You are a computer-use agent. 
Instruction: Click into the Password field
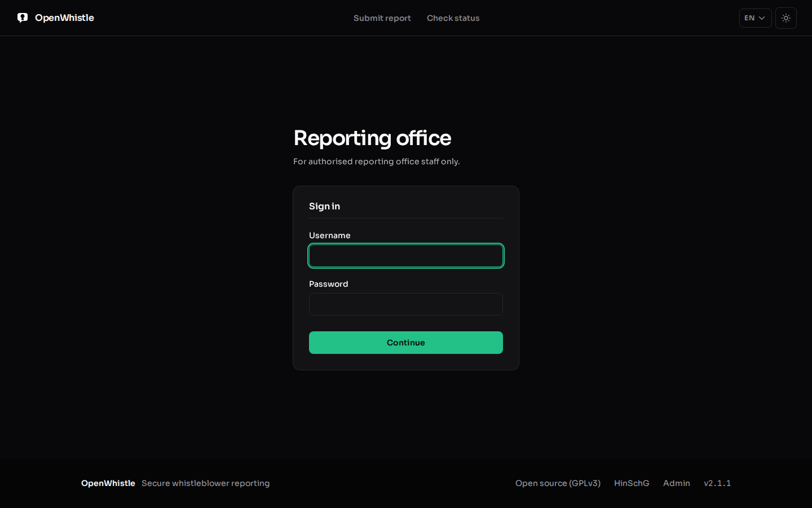(x=406, y=304)
